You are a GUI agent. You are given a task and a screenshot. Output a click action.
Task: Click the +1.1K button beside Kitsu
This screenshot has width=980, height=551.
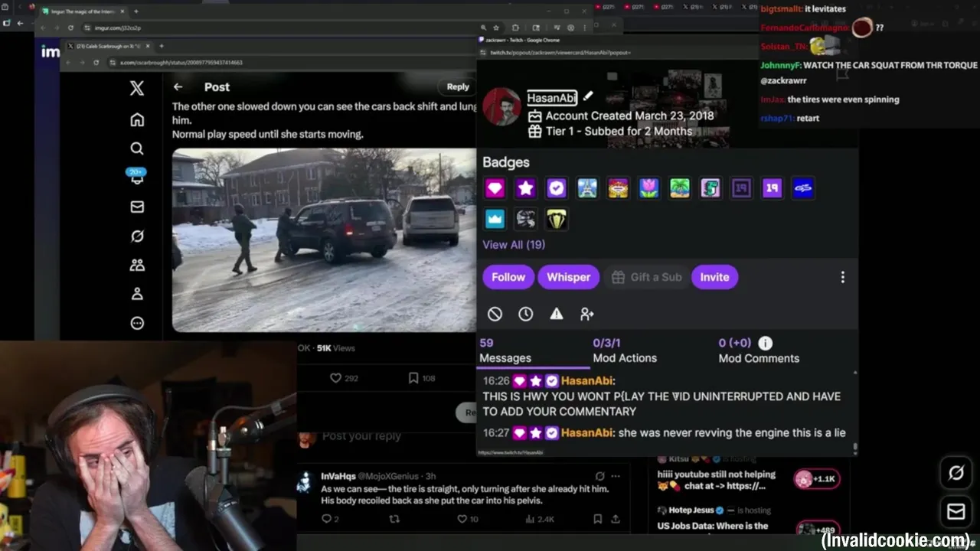coord(817,479)
